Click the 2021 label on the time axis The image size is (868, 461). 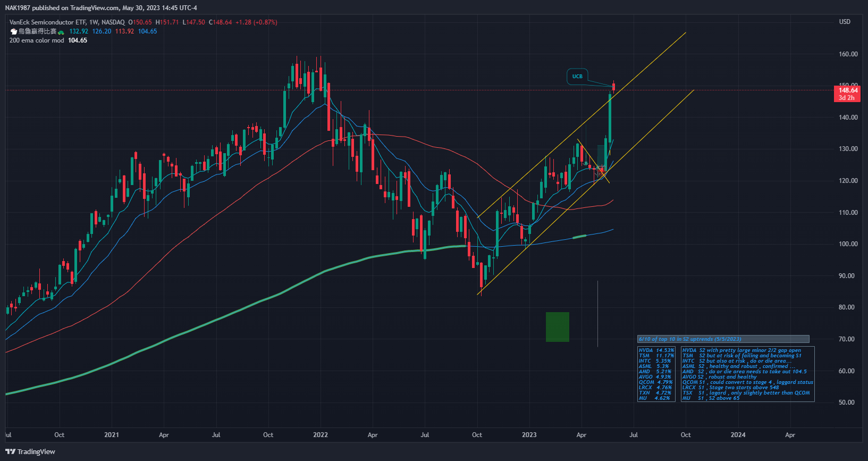click(112, 435)
